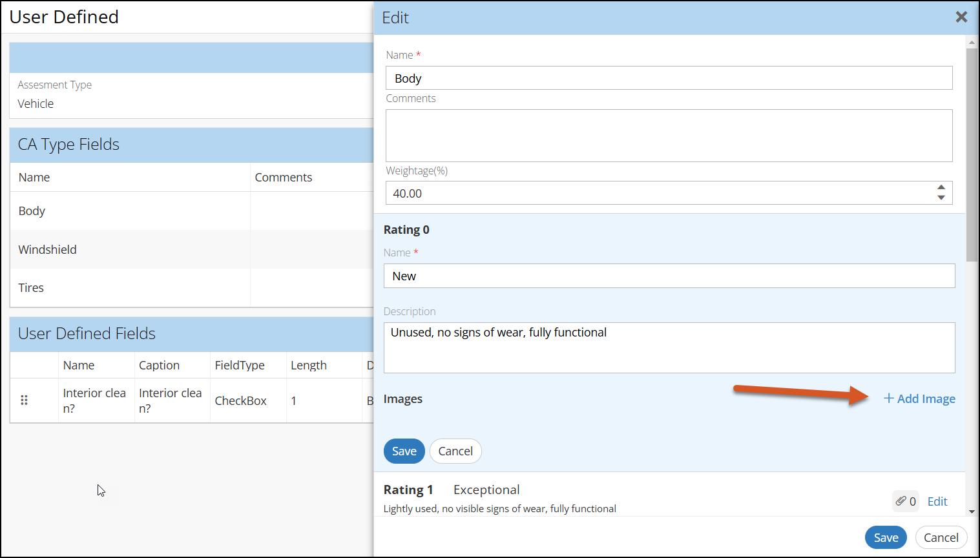The height and width of the screenshot is (558, 980).
Task: Click the drag handle on Interior clean row
Action: pos(24,400)
